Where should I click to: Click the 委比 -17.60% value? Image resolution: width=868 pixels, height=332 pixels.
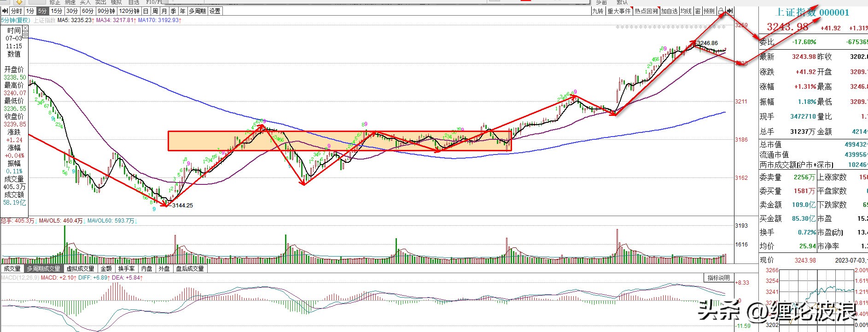point(804,42)
